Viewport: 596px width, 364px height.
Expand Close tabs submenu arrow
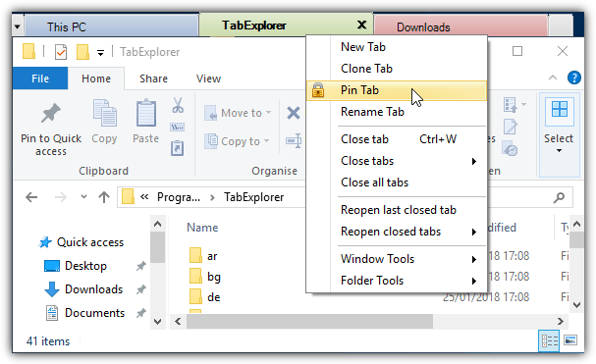474,162
